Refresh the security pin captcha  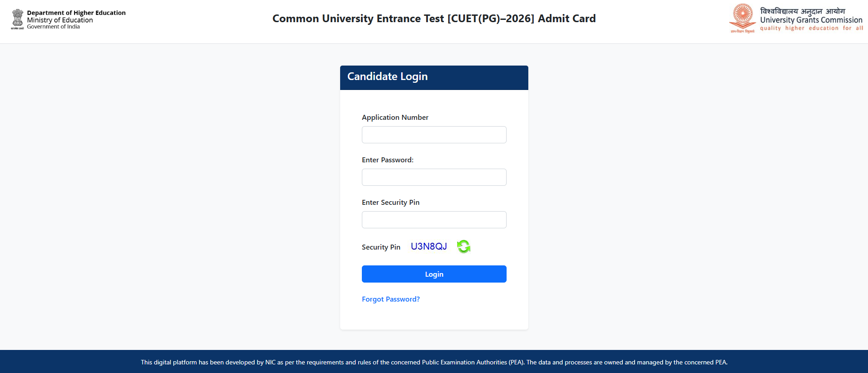click(x=464, y=246)
